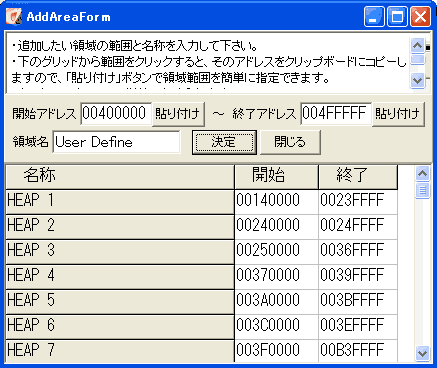Click the grid scrollbar thumb
This screenshot has height=368, width=437.
click(x=422, y=190)
